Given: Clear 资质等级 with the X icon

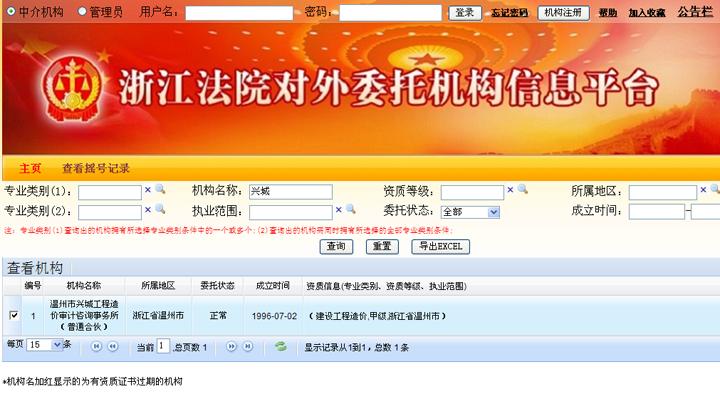Looking at the screenshot, I should 510,190.
